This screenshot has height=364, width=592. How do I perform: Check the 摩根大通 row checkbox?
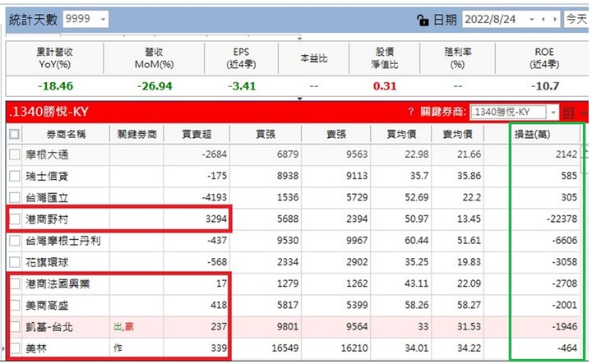[14, 154]
